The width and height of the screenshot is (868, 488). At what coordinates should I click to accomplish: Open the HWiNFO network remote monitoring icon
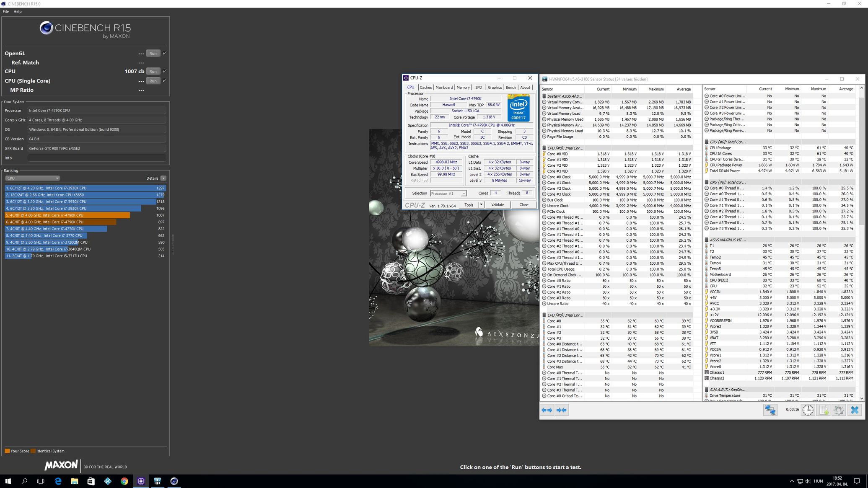(770, 410)
